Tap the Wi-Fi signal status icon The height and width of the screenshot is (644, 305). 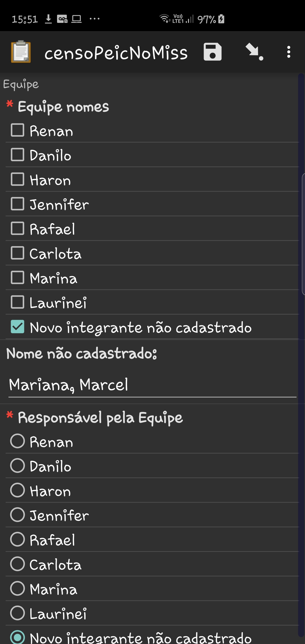click(164, 18)
